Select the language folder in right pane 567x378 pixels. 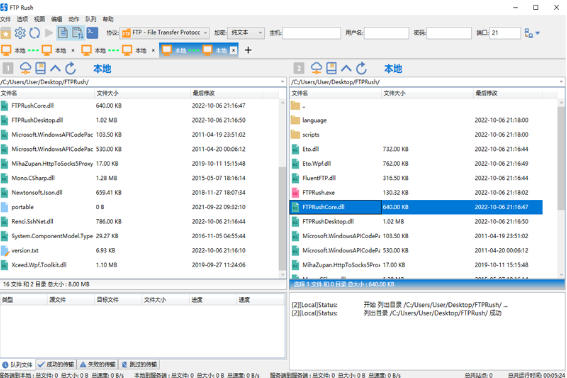point(416,120)
